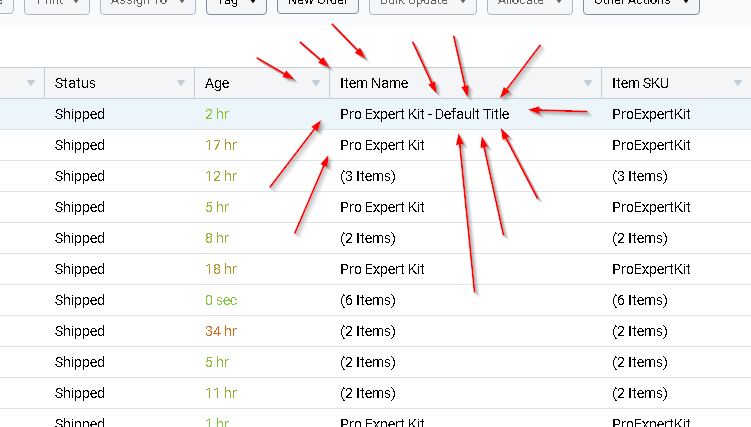Open the Bulk Update dropdown

[422, 4]
